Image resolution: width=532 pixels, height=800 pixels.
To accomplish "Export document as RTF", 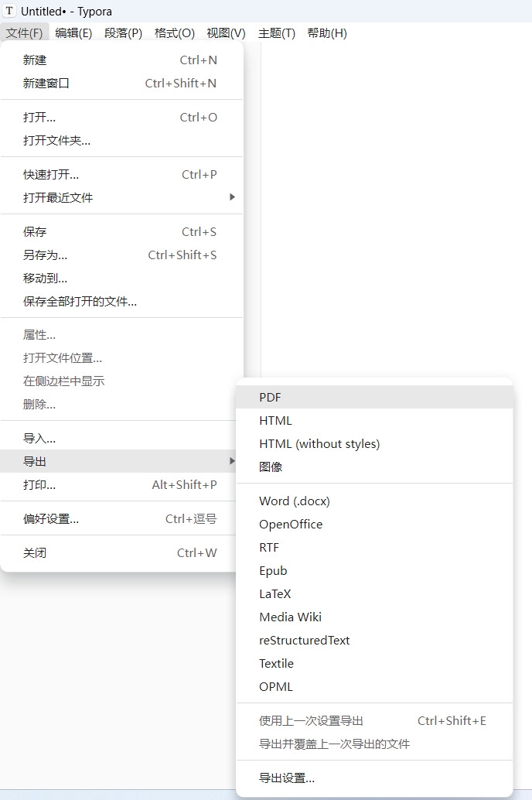I will click(374, 548).
